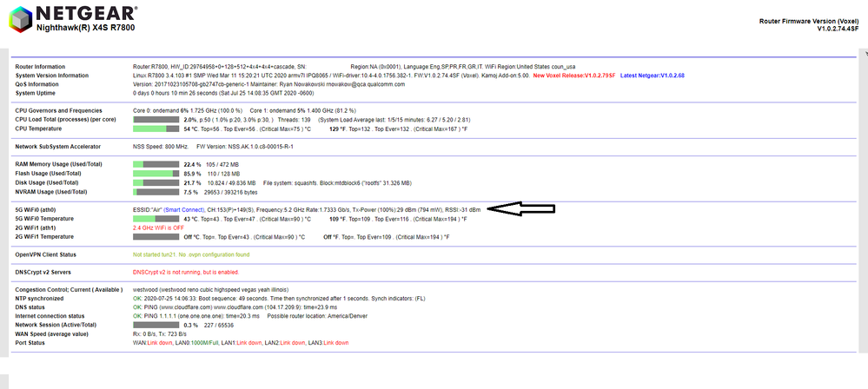Screen dimensions: 868x389
Task: Select the OpenVPN Client Status label
Action: (x=45, y=254)
